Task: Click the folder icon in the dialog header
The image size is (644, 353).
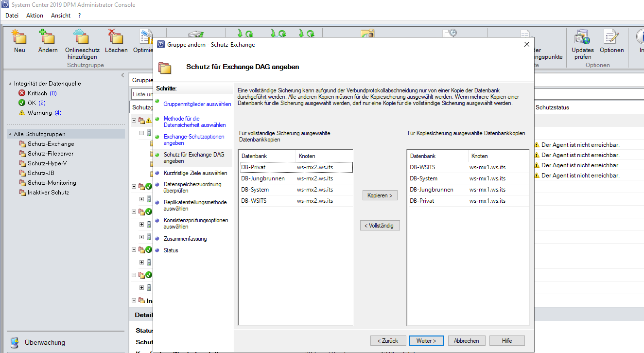Action: coord(165,67)
